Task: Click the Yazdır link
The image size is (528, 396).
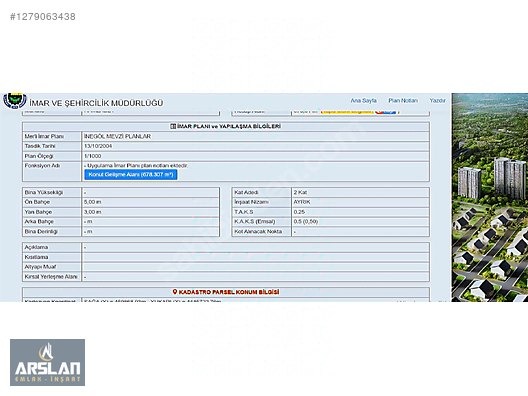Action: 437,100
